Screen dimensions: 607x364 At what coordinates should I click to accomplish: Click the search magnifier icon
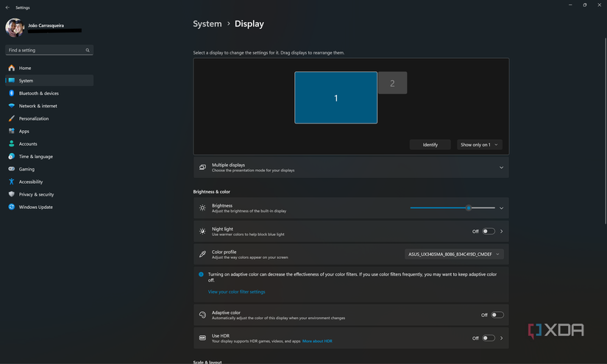(x=88, y=51)
